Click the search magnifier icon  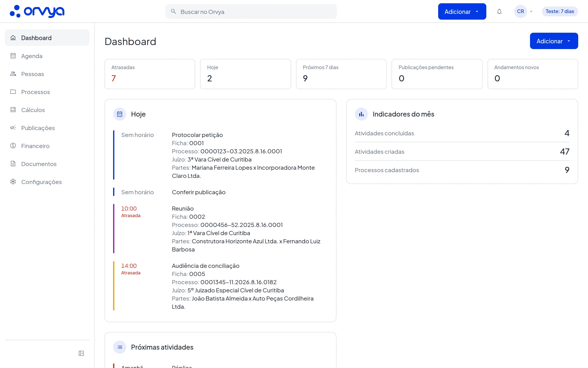173,11
